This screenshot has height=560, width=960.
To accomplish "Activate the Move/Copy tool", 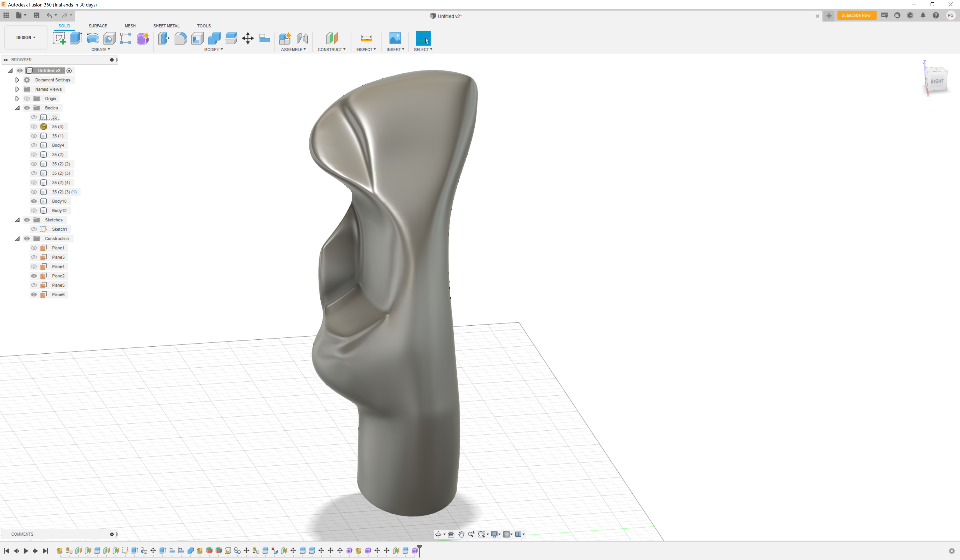I will (248, 38).
